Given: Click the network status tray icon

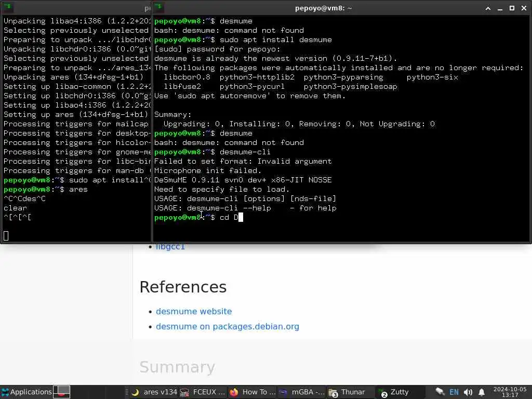Looking at the screenshot, I should coord(440,392).
